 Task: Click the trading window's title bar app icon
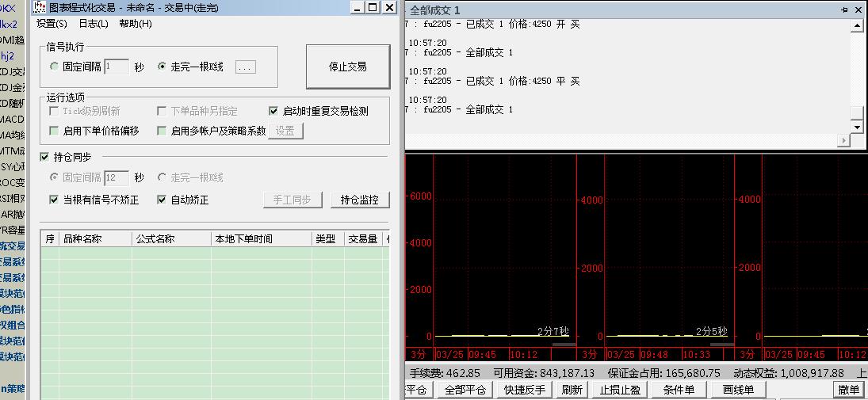click(39, 7)
